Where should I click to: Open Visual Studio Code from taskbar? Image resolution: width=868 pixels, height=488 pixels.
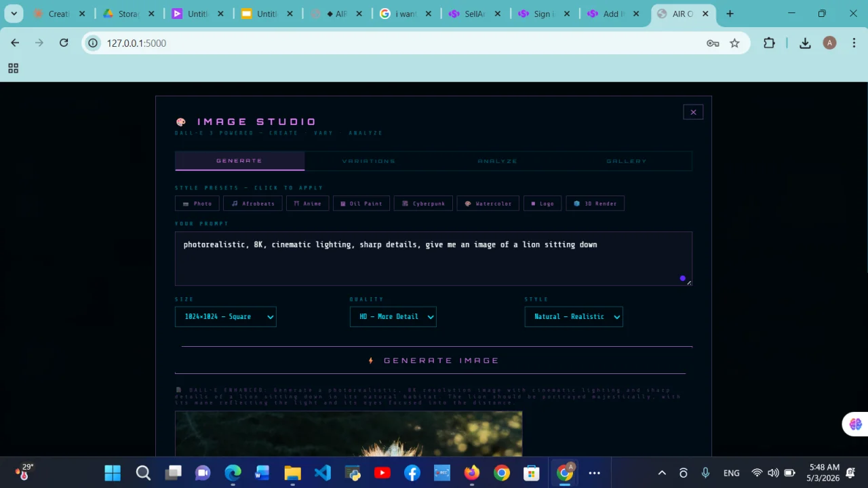[323, 473]
